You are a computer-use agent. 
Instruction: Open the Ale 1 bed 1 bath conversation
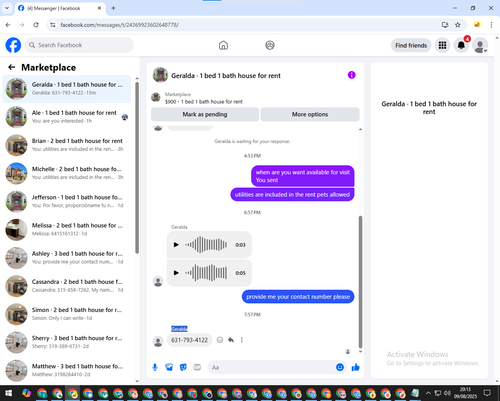[67, 117]
